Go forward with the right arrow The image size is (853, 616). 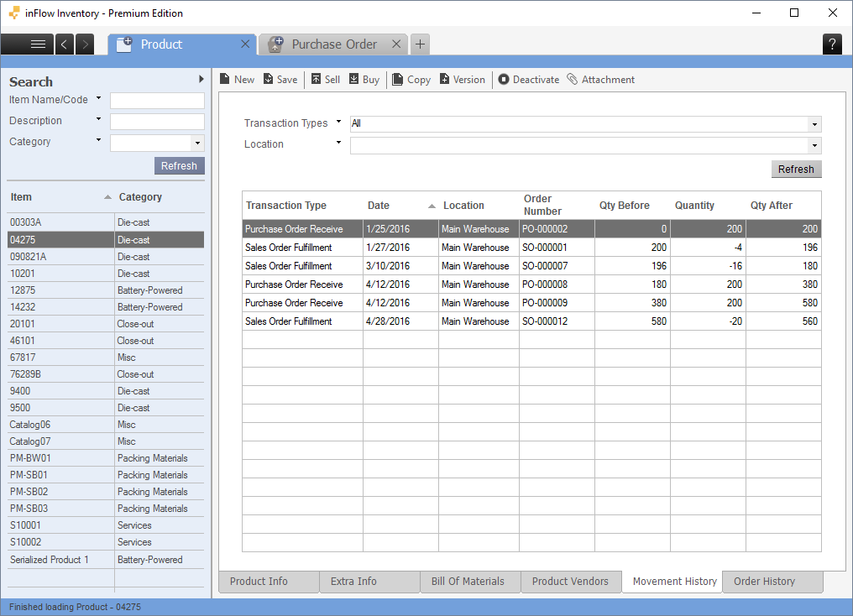click(x=85, y=44)
